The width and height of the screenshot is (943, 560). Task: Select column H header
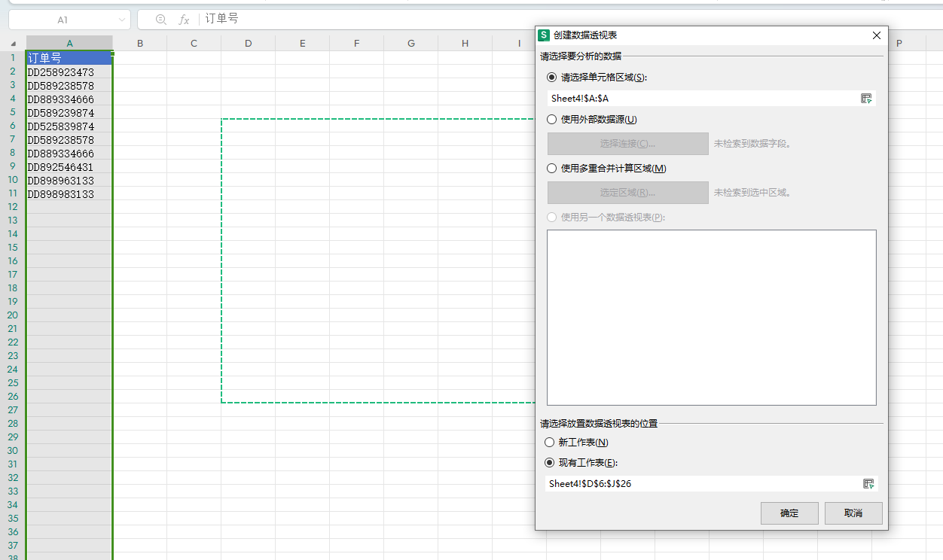pyautogui.click(x=465, y=44)
